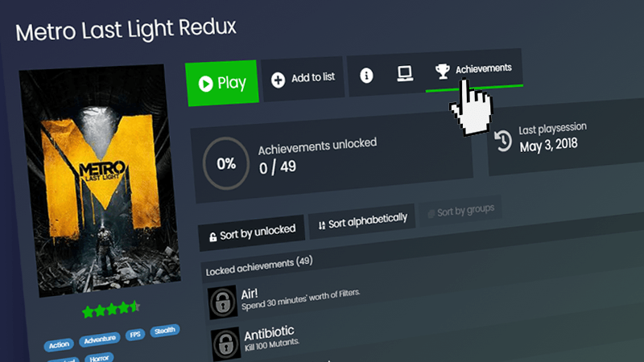Open the laptop system requirements icon tab

click(x=405, y=73)
